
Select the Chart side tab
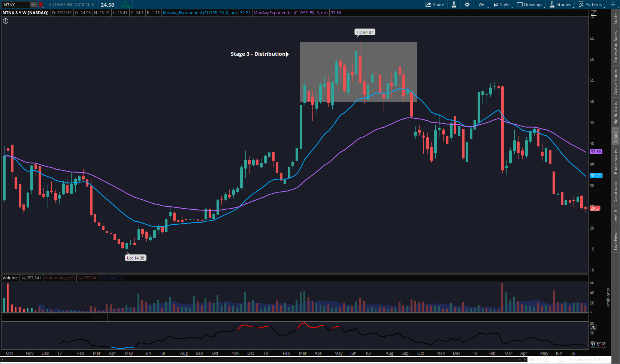[616, 137]
